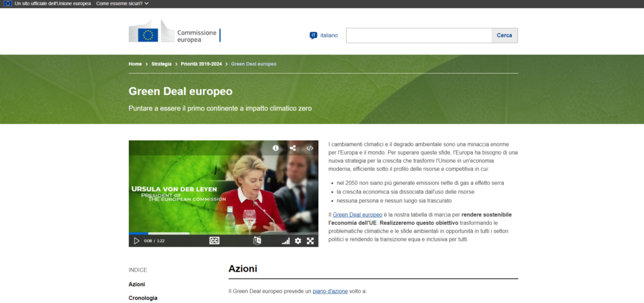Click the European Commission logo
The width and height of the screenshot is (644, 303).
tap(175, 31)
